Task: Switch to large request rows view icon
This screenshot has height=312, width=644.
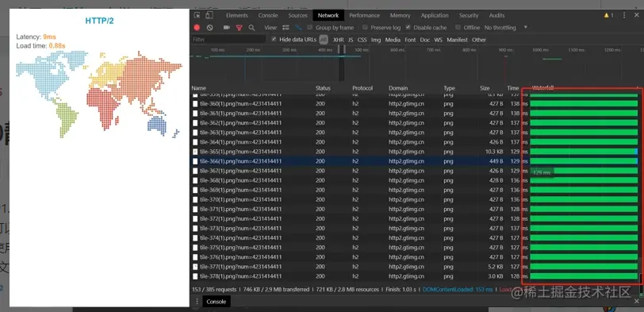Action: (286, 28)
